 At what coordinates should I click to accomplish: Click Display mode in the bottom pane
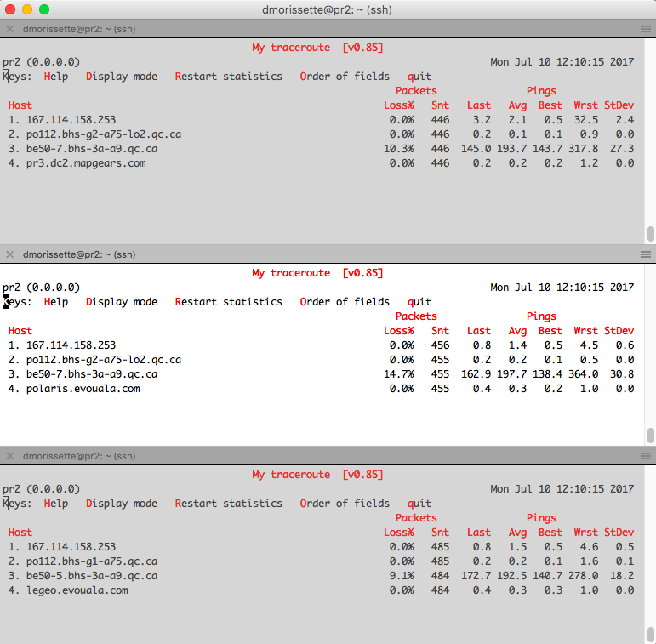[122, 504]
